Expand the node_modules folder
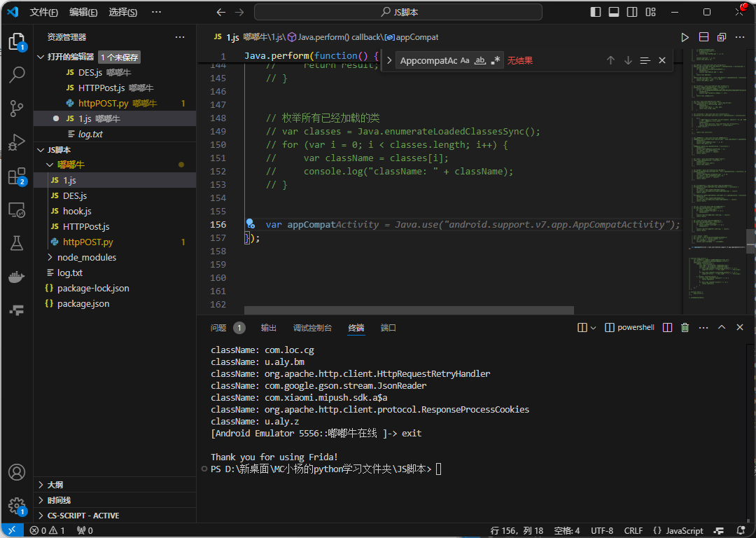 point(87,257)
